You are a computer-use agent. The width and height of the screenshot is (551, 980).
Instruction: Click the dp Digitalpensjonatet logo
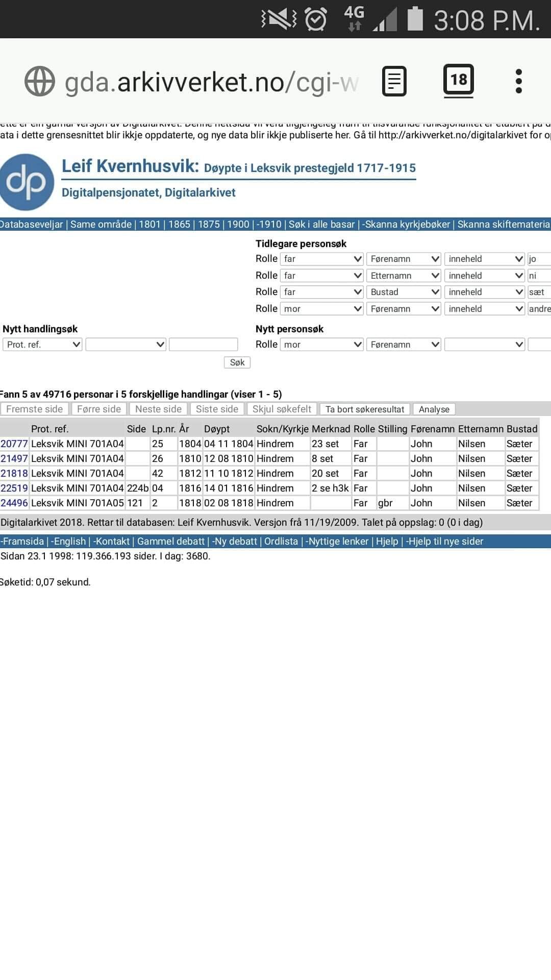coord(27,182)
